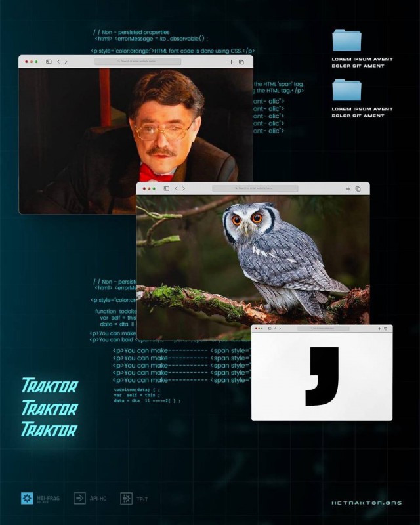
Task: Show tab overview in man photo window
Action: 241,62
